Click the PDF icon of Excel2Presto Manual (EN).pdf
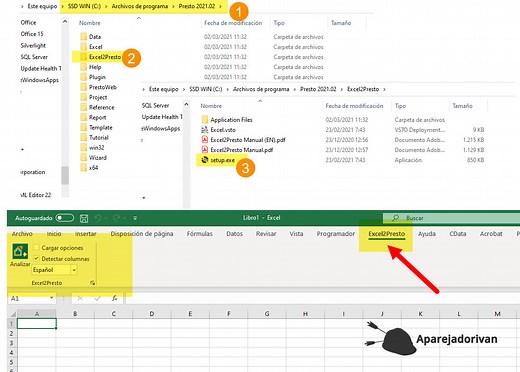The image size is (520, 372). pos(205,140)
